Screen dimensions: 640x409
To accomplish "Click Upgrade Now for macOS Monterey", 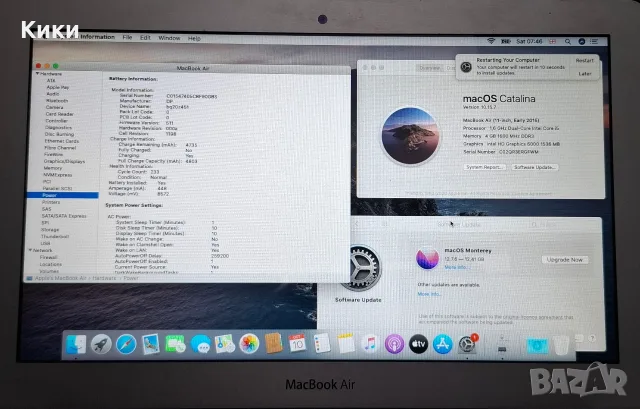I will (x=565, y=260).
